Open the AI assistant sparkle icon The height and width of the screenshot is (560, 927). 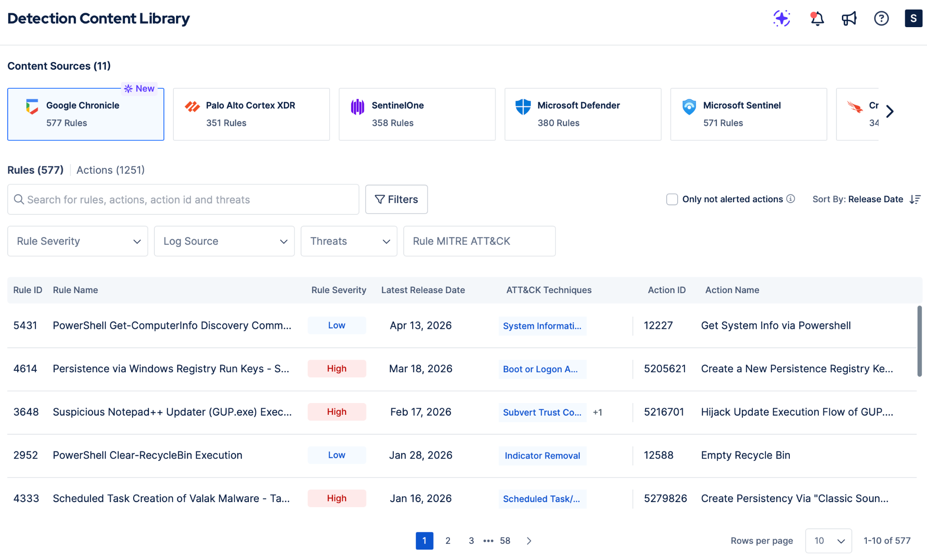[782, 19]
